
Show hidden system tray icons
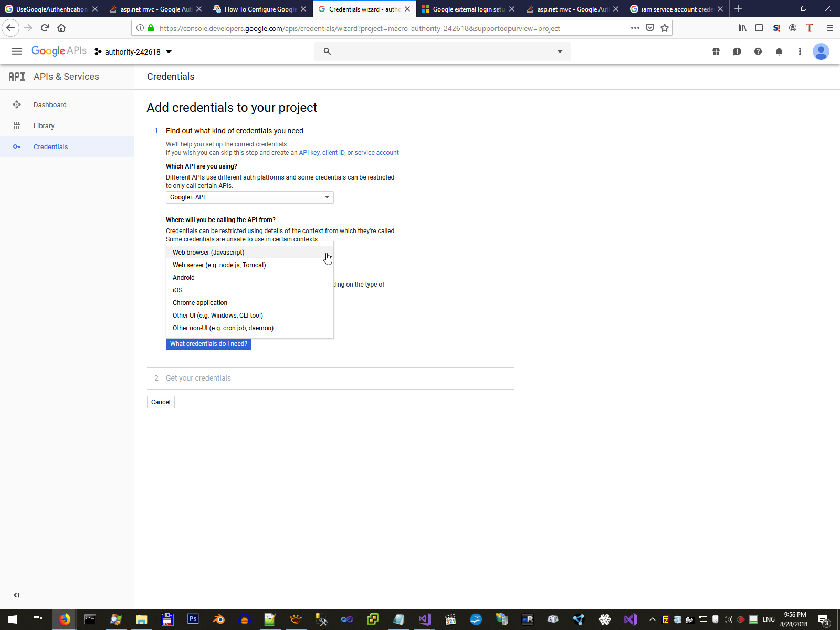coord(653,619)
